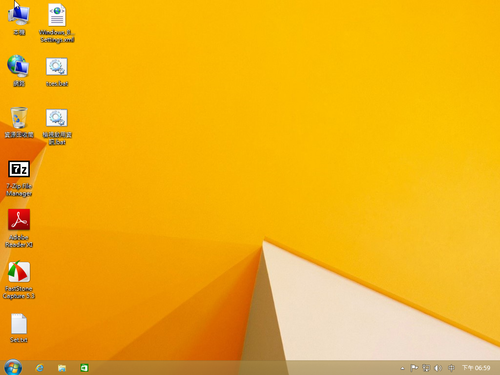Expand the hidden tray icons arrow

pos(402,368)
